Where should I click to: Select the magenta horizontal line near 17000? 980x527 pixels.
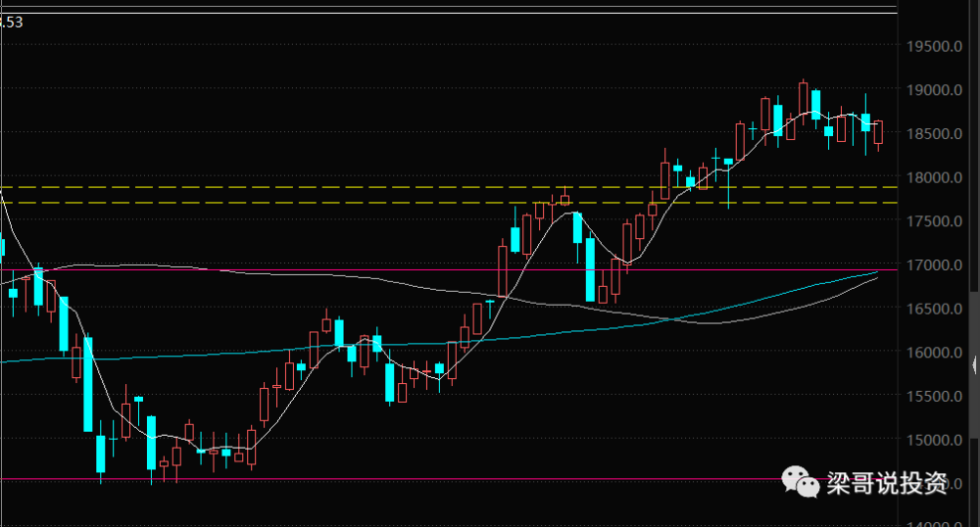(449, 270)
